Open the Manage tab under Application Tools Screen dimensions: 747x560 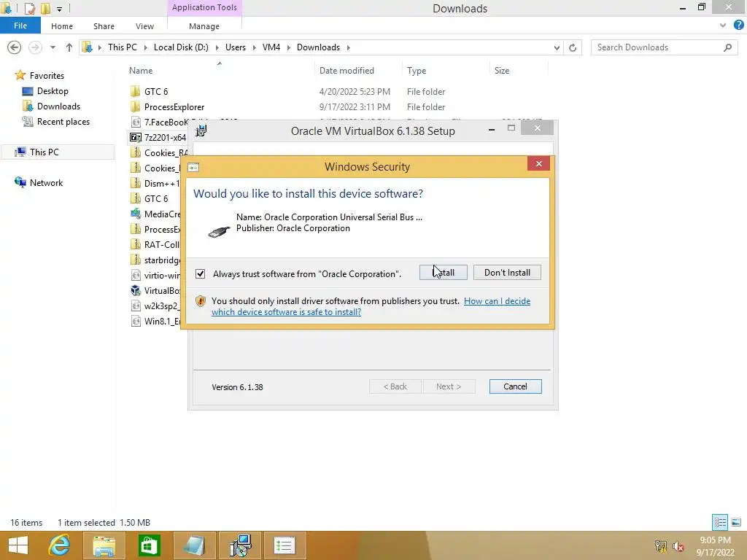tap(204, 26)
